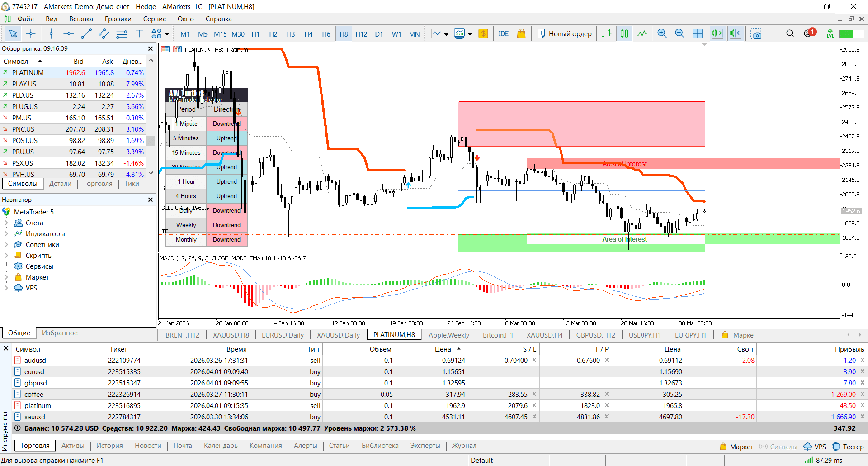Toggle the chart shift button
This screenshot has width=868, height=466.
(736, 34)
